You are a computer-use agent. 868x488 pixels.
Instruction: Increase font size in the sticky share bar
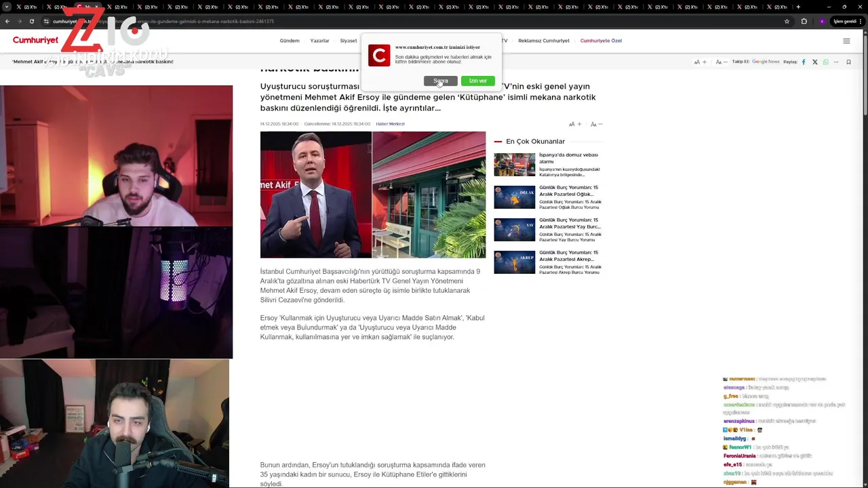700,62
